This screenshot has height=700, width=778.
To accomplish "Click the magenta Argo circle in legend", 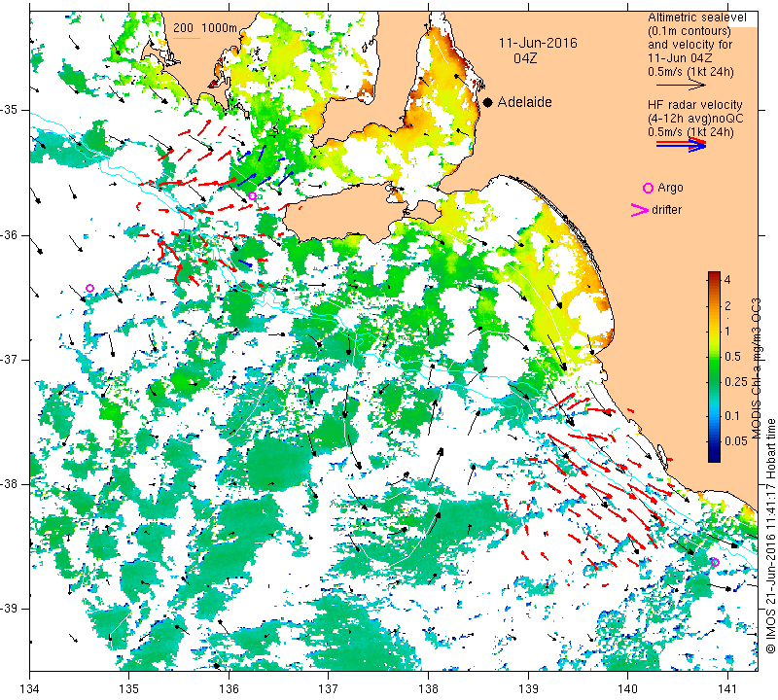I will pos(648,188).
